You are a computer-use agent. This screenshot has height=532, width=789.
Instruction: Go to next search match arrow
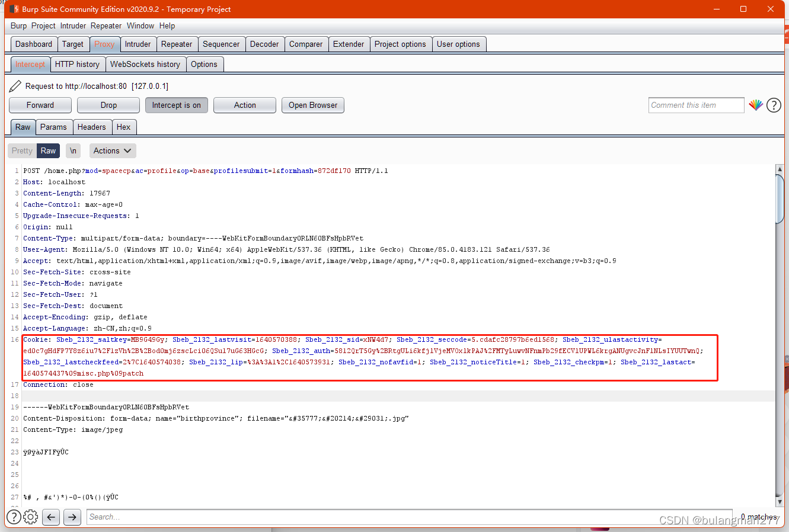click(72, 517)
